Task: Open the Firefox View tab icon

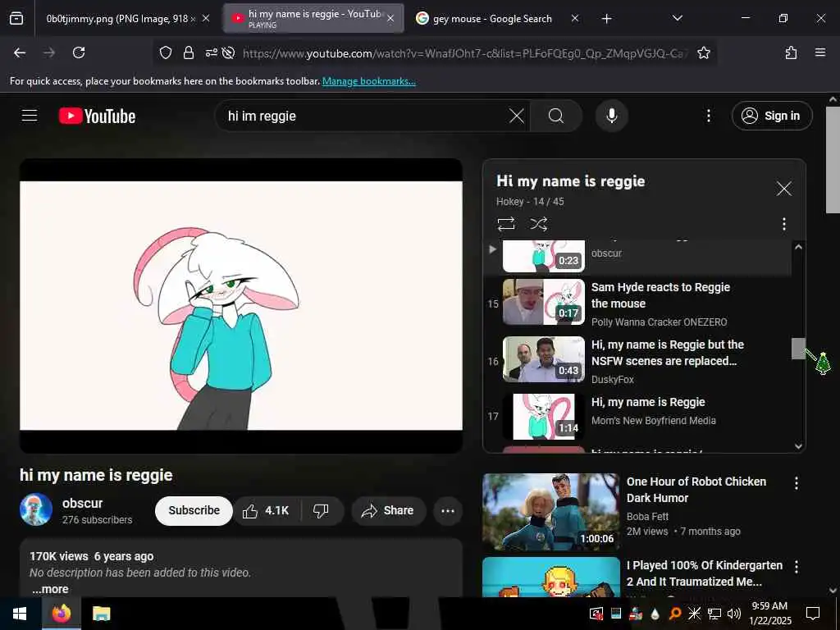Action: pos(16,19)
